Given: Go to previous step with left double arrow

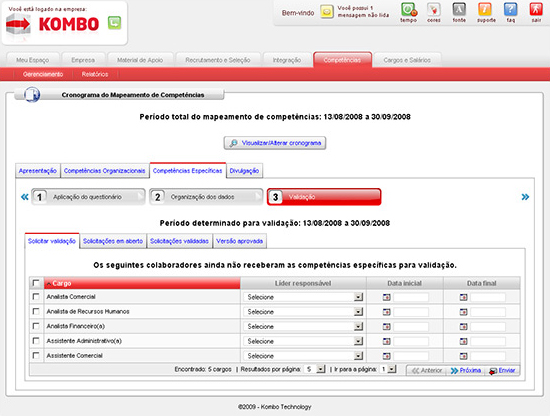Looking at the screenshot, I should pos(25,197).
